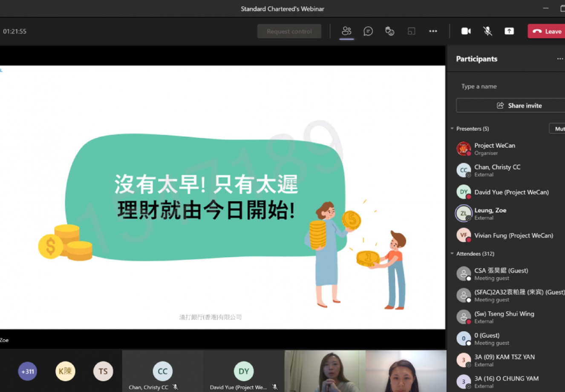The width and height of the screenshot is (565, 392).
Task: Toggle the camera on or off
Action: [466, 31]
